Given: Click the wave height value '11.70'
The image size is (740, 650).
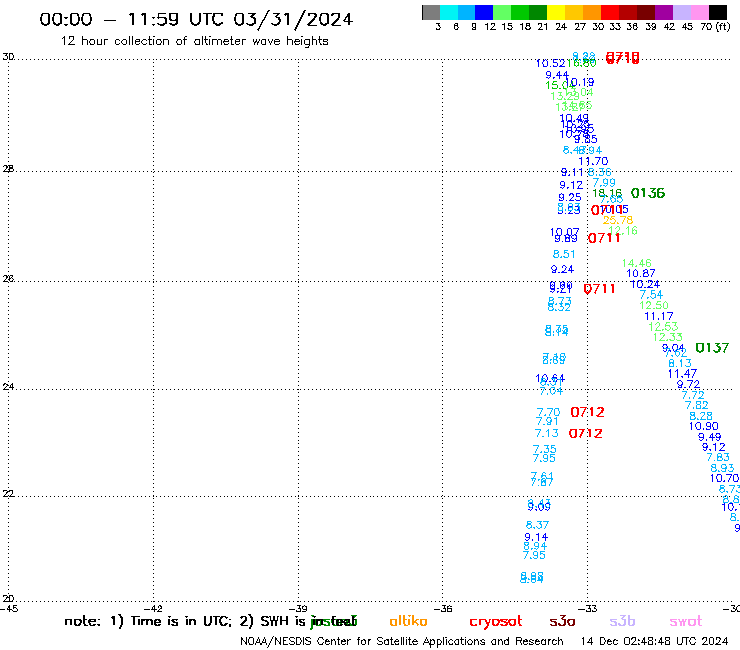Looking at the screenshot, I should [x=593, y=161].
